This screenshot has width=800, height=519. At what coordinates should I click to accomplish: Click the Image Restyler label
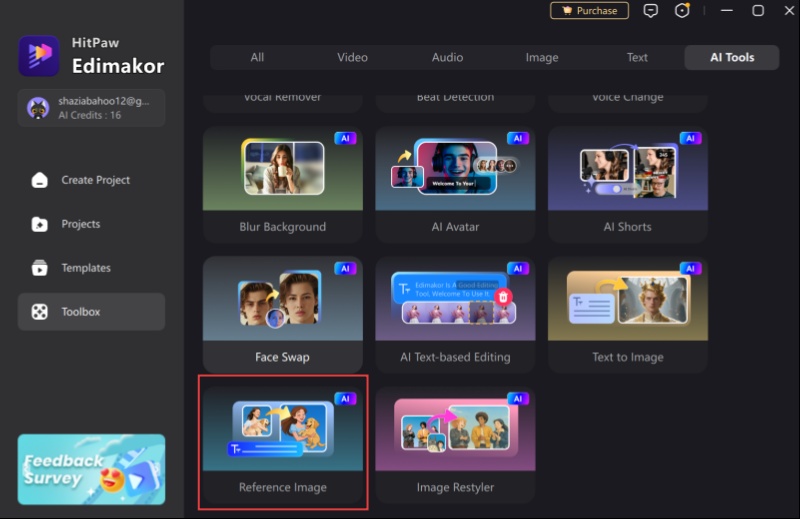pyautogui.click(x=455, y=487)
